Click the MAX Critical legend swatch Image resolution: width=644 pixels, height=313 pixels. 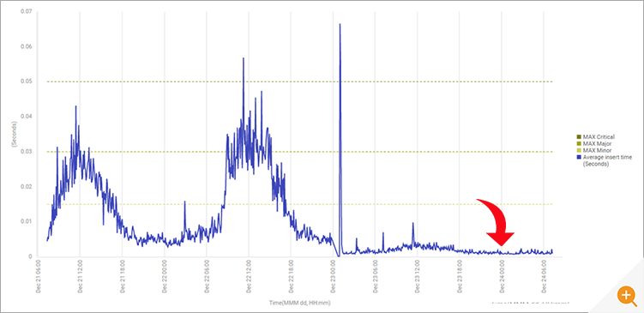(579, 137)
